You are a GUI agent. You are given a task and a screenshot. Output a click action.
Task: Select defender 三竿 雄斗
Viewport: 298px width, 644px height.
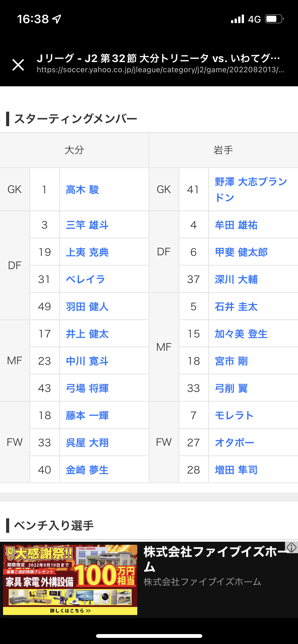pyautogui.click(x=87, y=225)
